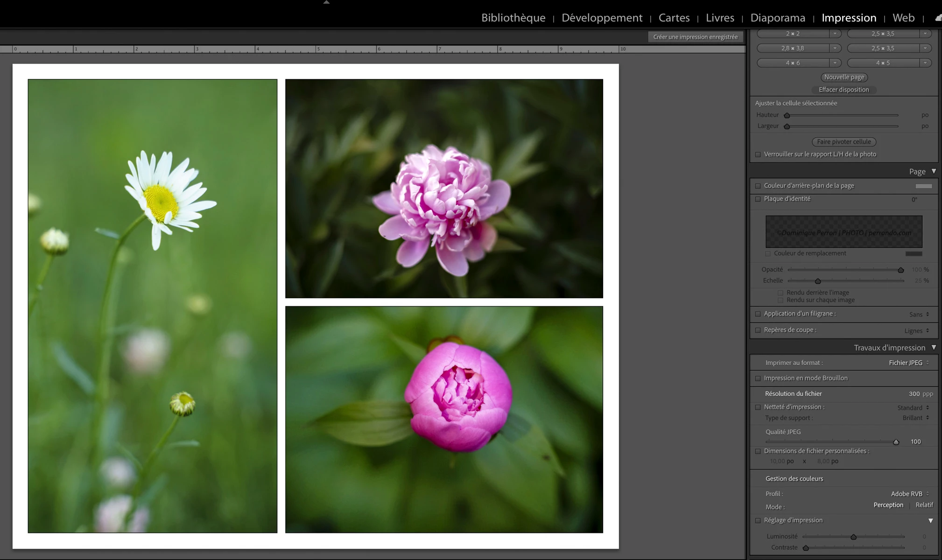Open the 4 × 6 cell size dropdown arrow
Image resolution: width=942 pixels, height=560 pixels.
coord(835,63)
